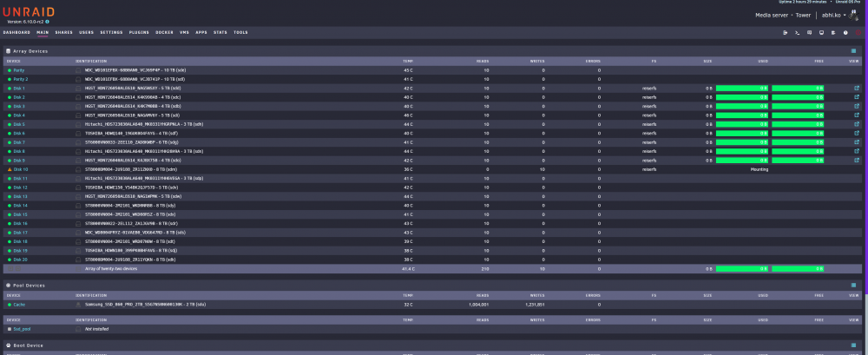Browse Disk 5 via View icon

click(857, 124)
